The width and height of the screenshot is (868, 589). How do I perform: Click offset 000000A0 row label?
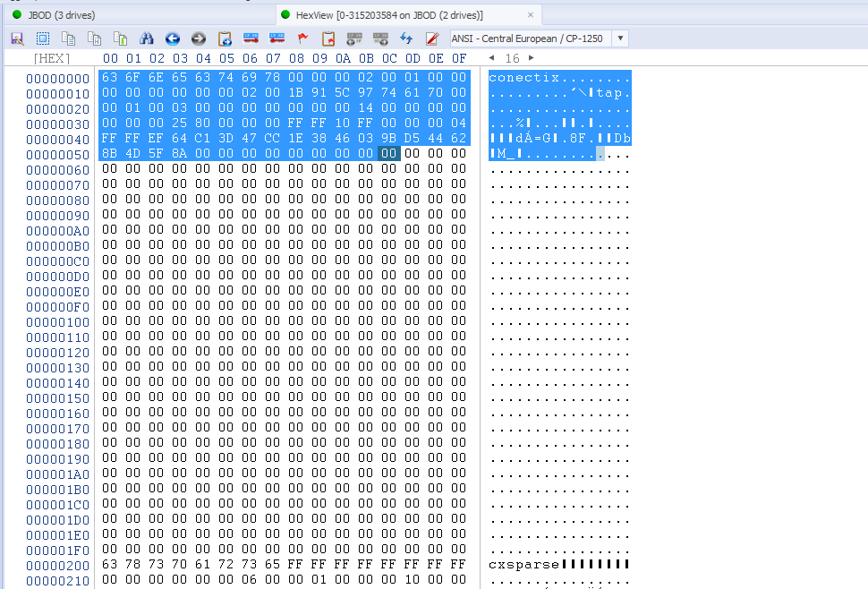57,231
